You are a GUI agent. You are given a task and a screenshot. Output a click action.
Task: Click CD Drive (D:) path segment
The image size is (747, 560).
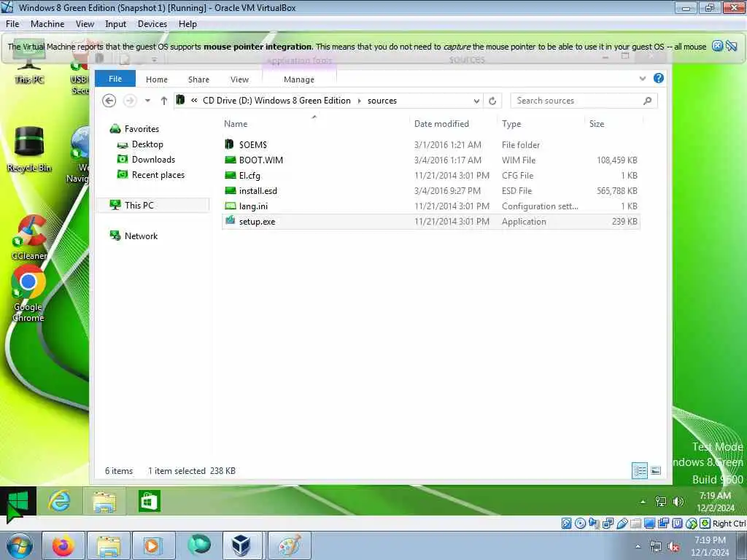(x=276, y=101)
